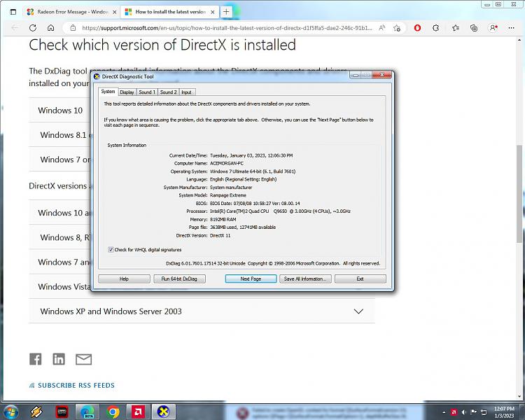Open Edge Settings and more menu

[x=511, y=28]
